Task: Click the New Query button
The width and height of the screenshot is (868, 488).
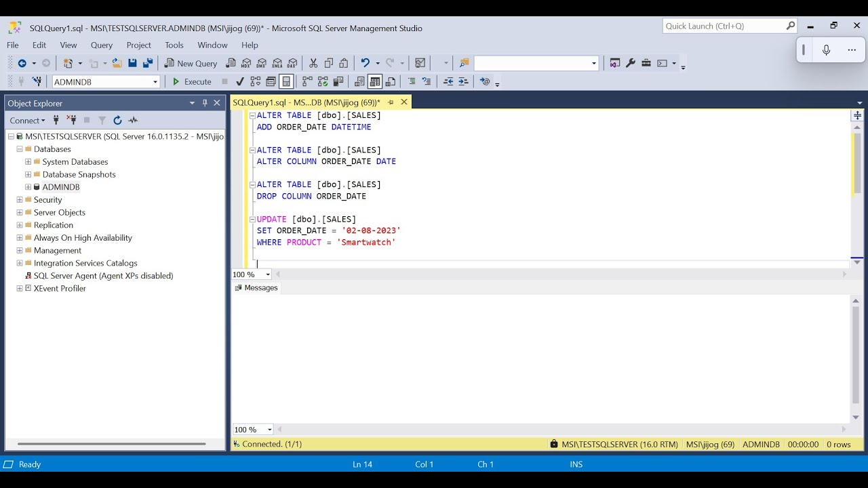Action: pos(191,63)
